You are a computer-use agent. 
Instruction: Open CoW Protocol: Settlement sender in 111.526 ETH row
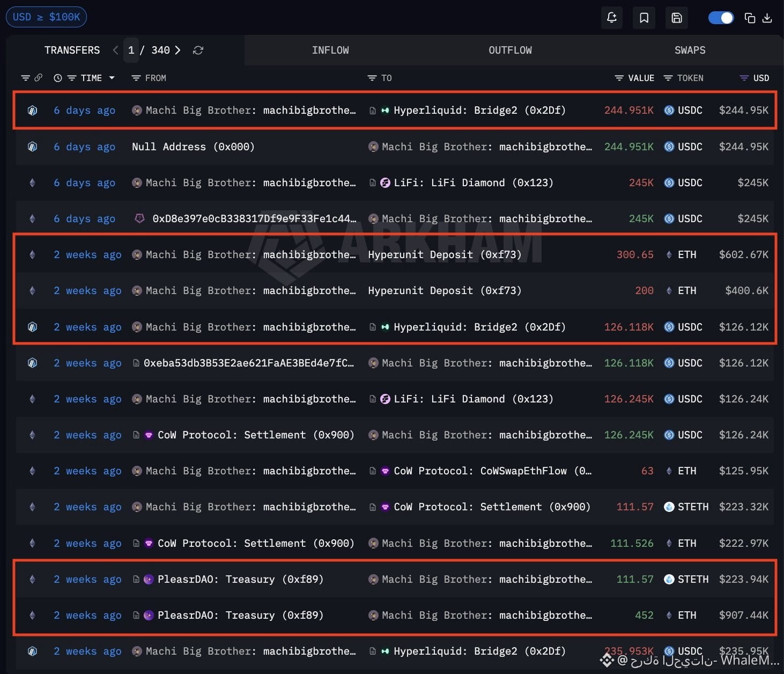256,543
